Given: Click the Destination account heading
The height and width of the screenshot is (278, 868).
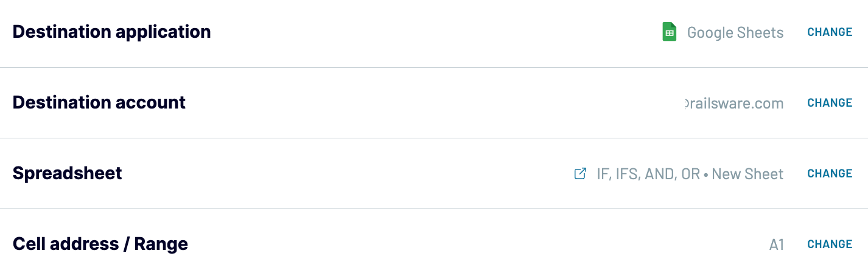Looking at the screenshot, I should tap(99, 102).
